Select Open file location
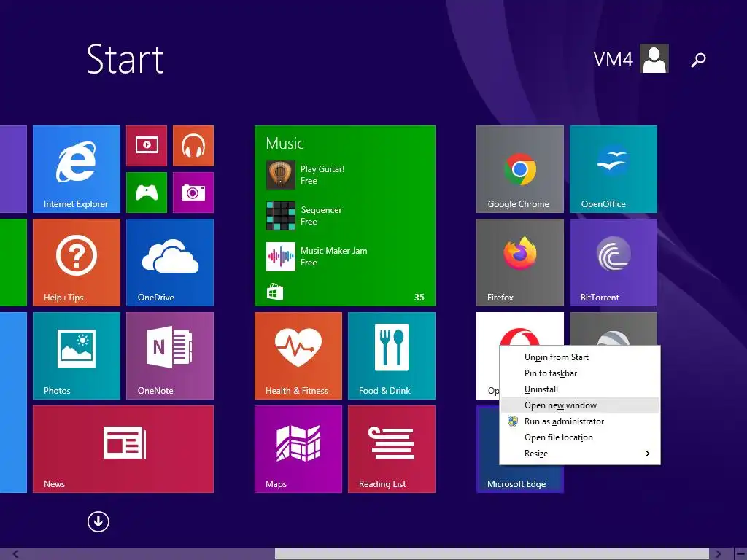The image size is (747, 560). point(580,437)
